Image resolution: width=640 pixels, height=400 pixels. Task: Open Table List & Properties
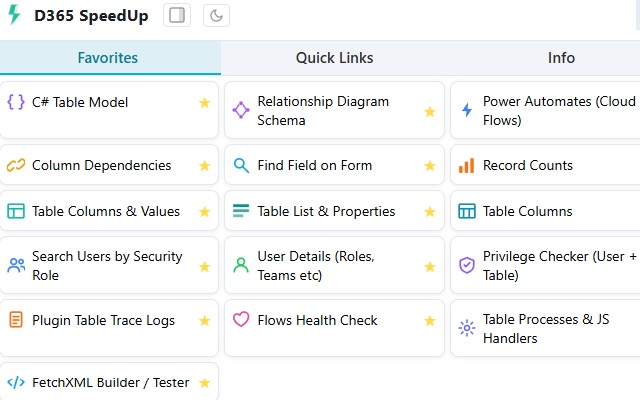[334, 211]
